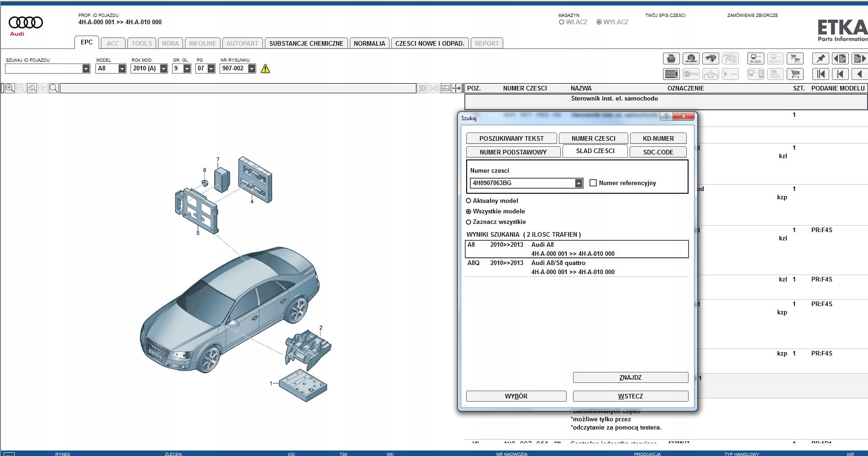Open the MODEL A8 dropdown
This screenshot has width=868, height=456.
122,69
